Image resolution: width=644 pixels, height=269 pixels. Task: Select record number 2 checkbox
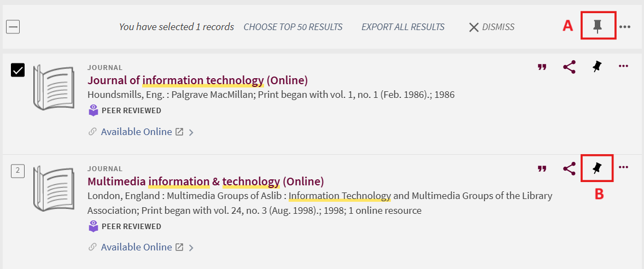[x=17, y=171]
